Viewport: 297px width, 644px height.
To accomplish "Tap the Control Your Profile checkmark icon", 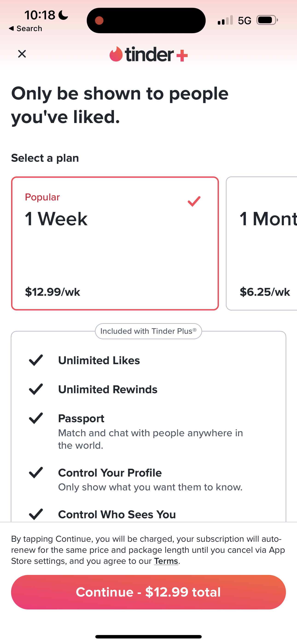I will (x=36, y=472).
